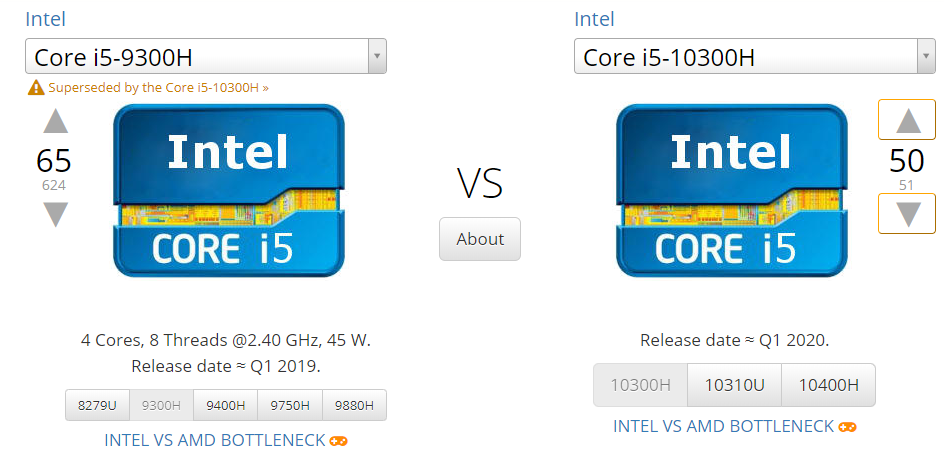The width and height of the screenshot is (944, 466).
Task: Follow the Superseded by Core i5-10300H link
Action: tap(158, 87)
